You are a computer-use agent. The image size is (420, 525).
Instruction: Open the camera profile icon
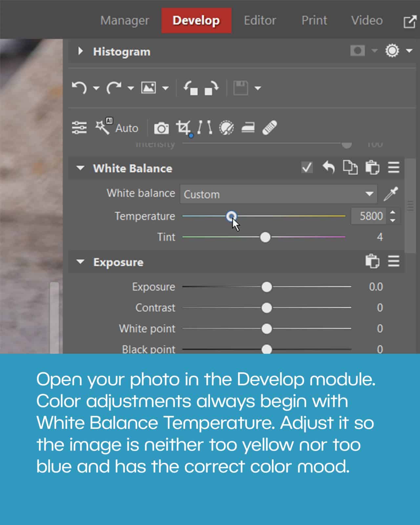tap(161, 128)
